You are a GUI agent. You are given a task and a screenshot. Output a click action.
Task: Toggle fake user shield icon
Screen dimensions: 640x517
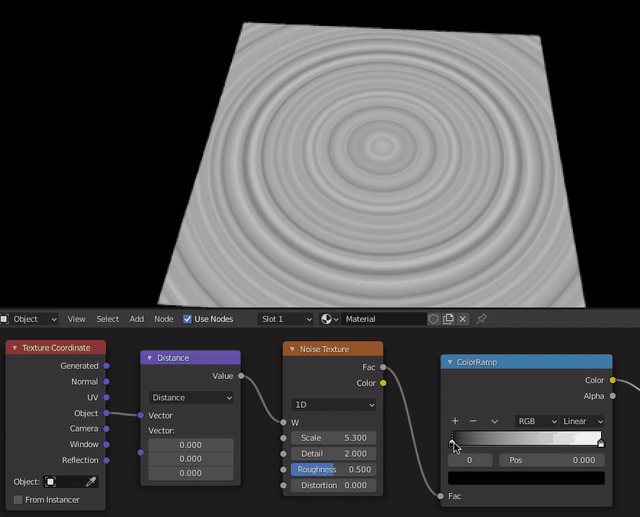point(433,319)
